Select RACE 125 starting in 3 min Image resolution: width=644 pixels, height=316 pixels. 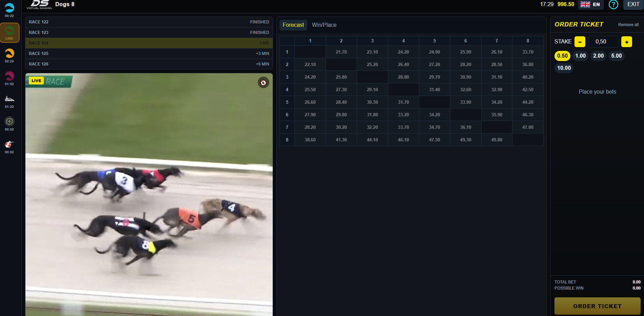click(x=149, y=54)
